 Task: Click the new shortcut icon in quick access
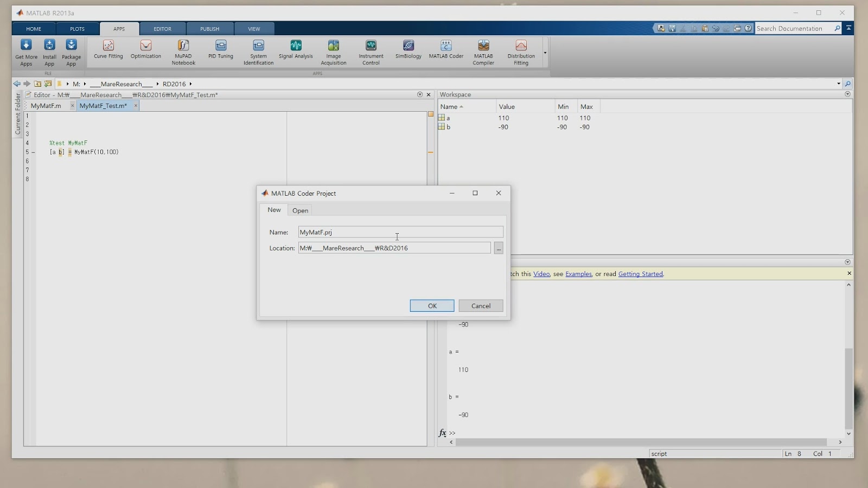point(661,28)
